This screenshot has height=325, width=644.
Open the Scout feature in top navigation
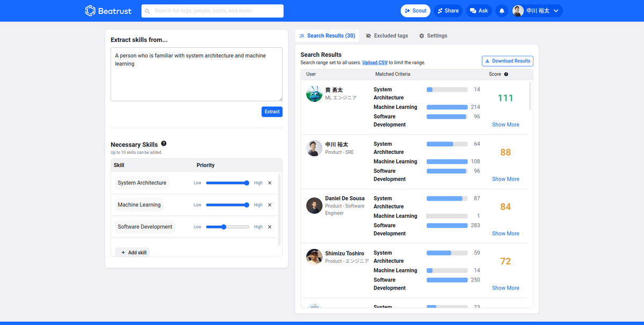415,10
